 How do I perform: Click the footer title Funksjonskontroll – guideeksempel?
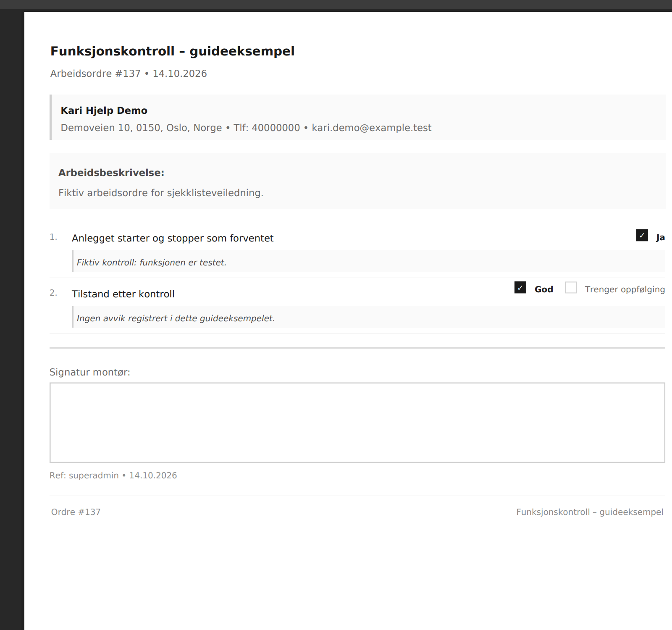pyautogui.click(x=590, y=512)
